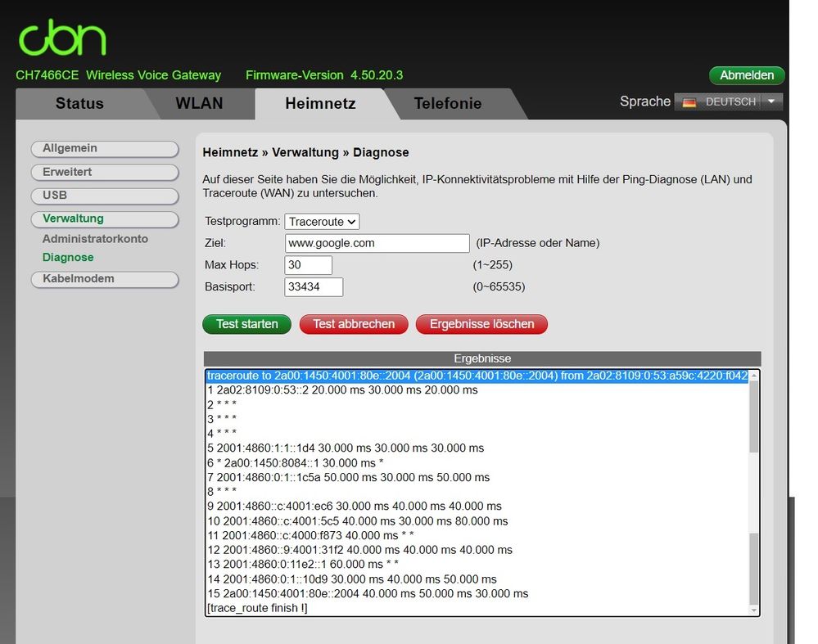Focus the Basisport input field

click(314, 286)
